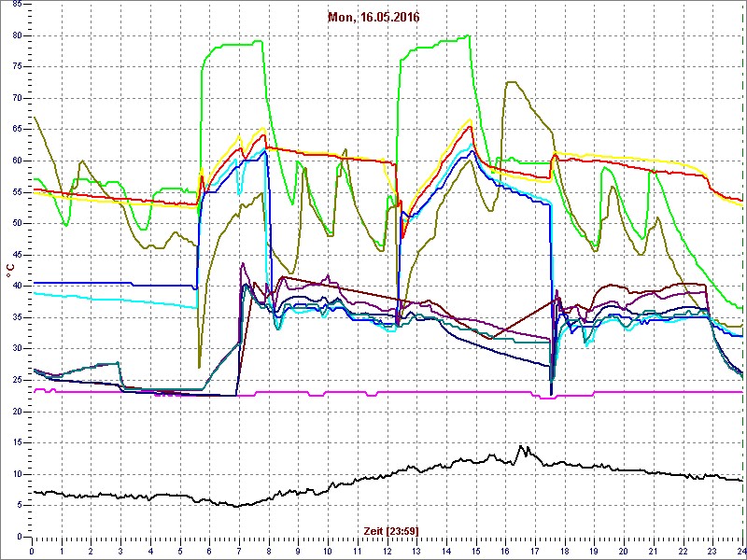This screenshot has width=747, height=560.
Task: Click hour 23 on the time axis
Action: pyautogui.click(x=712, y=551)
